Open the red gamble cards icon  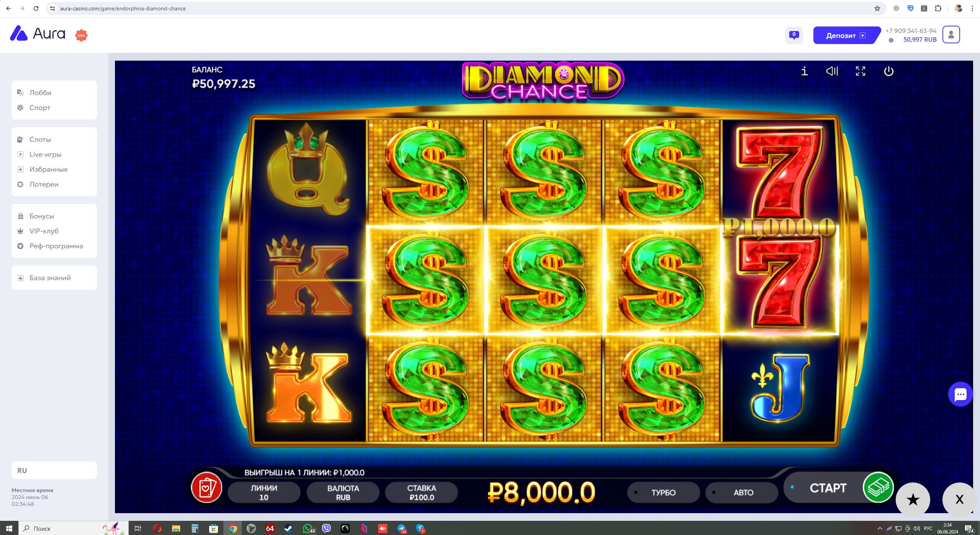point(206,487)
